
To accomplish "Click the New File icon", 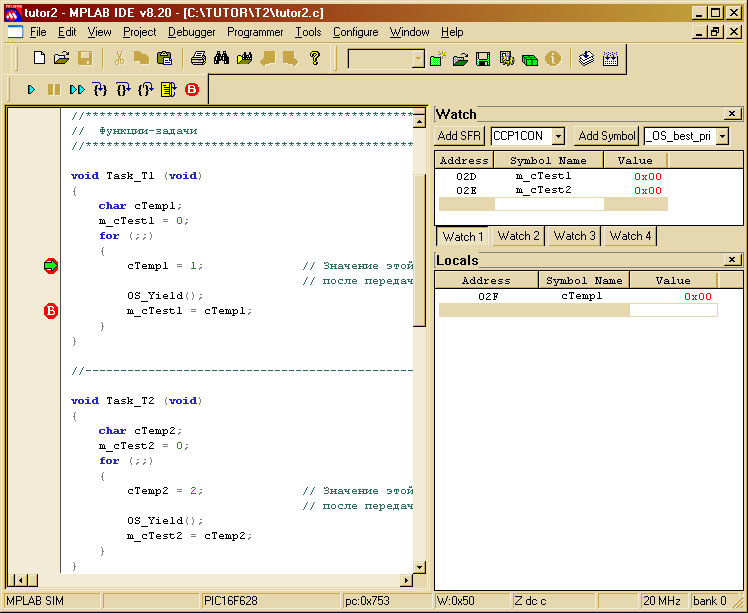I will pos(39,59).
